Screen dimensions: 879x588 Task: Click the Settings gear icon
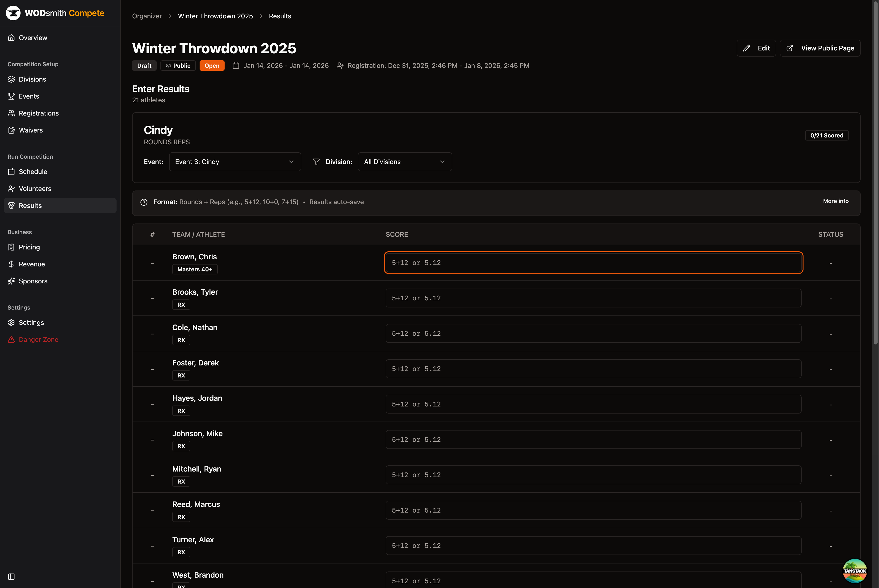click(11, 323)
